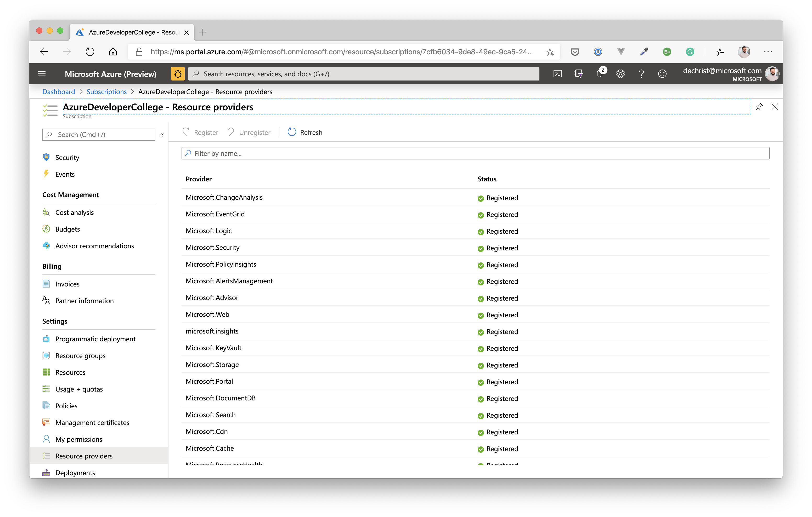The height and width of the screenshot is (517, 812).
Task: Select Cost analysis in the sidebar
Action: pos(75,213)
